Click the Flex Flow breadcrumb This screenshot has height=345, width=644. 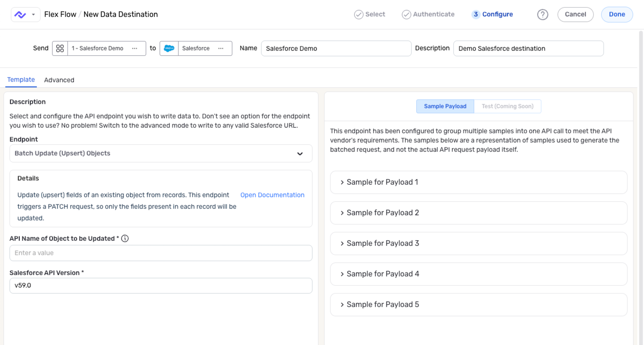(x=60, y=14)
